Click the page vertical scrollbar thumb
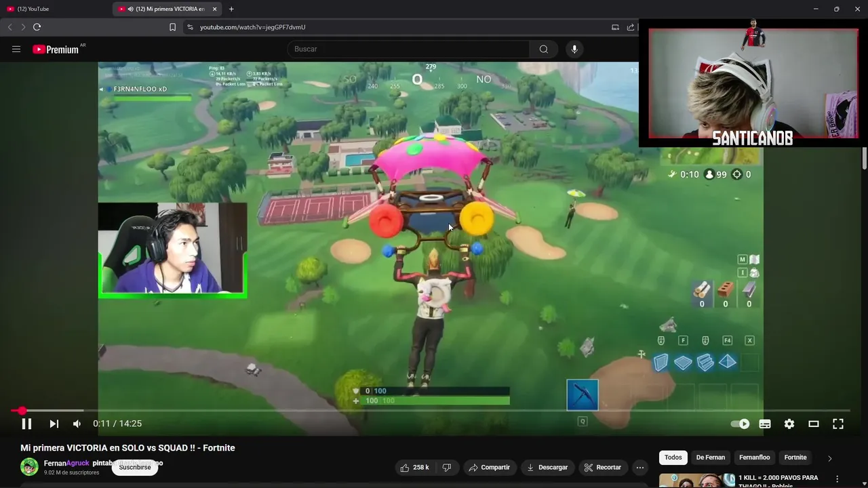This screenshot has height=488, width=868. point(864,157)
